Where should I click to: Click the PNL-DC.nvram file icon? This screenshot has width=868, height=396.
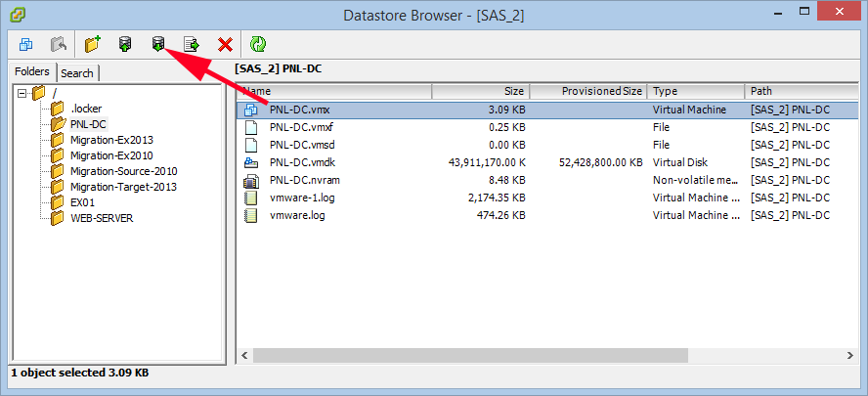click(251, 181)
